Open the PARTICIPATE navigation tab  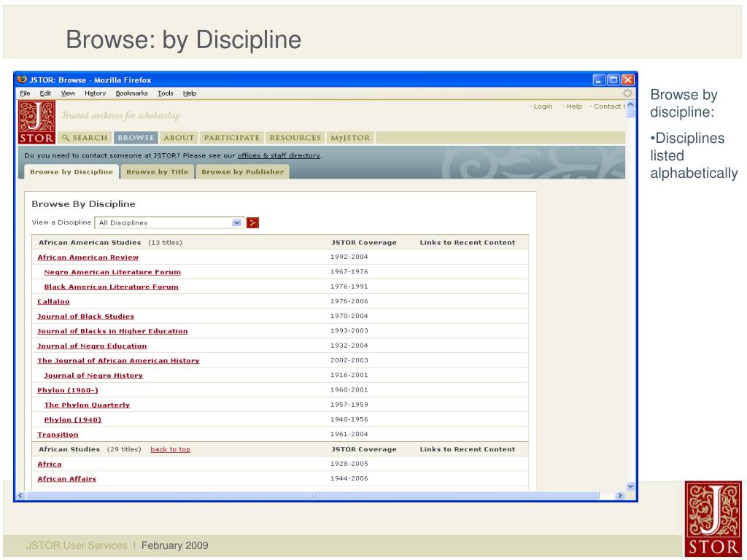click(231, 138)
